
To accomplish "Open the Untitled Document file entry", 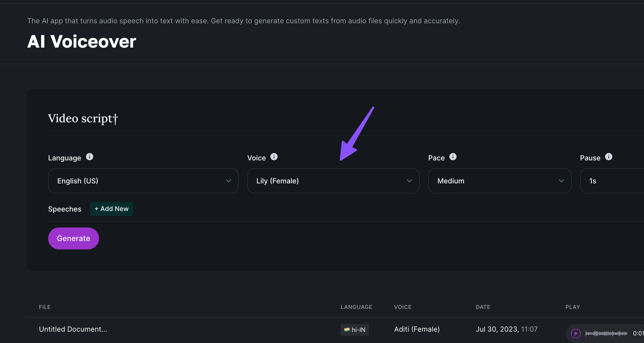I will (73, 329).
